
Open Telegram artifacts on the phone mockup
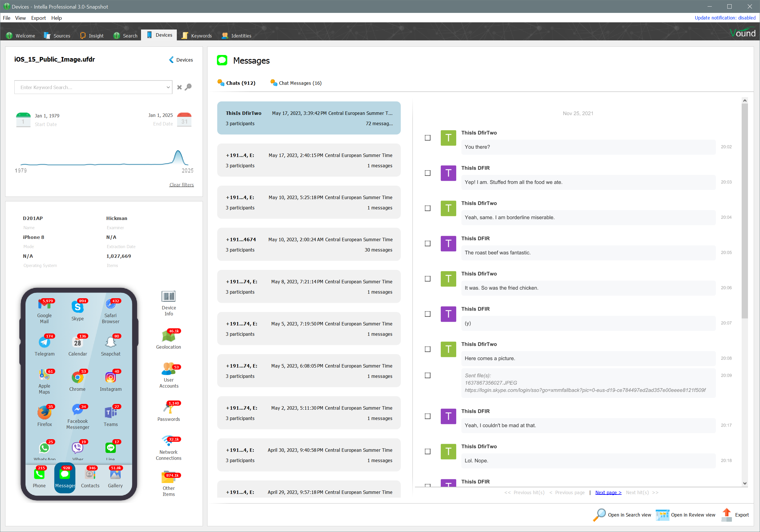click(44, 343)
